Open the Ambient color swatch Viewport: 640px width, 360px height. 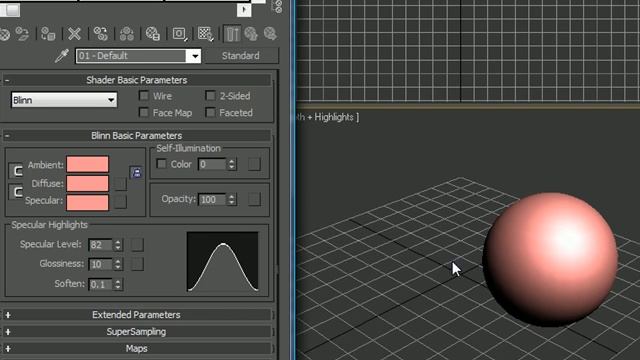point(88,164)
